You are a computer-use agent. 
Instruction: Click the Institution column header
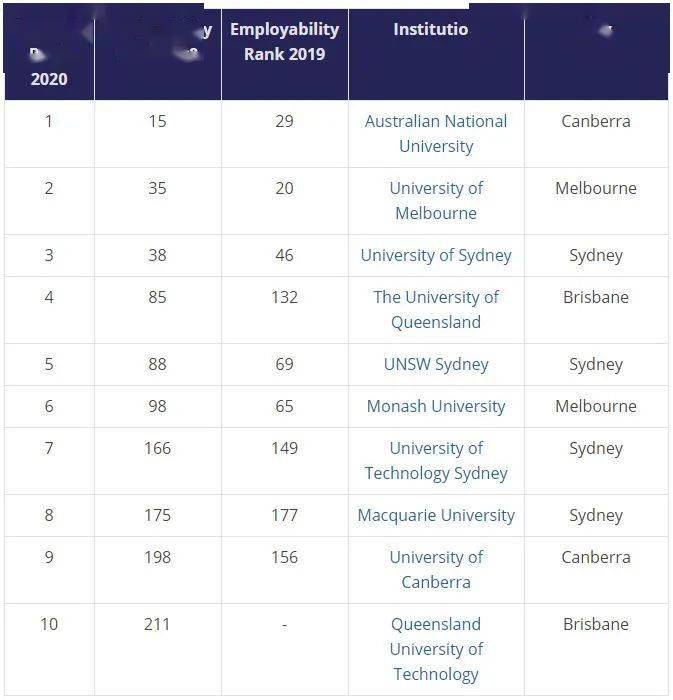431,29
